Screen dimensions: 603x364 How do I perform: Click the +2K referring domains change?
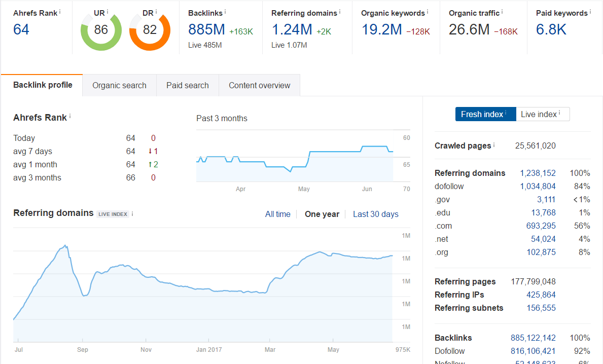324,31
